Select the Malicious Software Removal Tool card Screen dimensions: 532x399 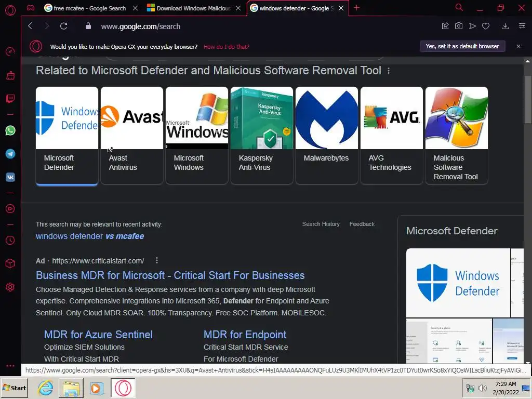[457, 136]
